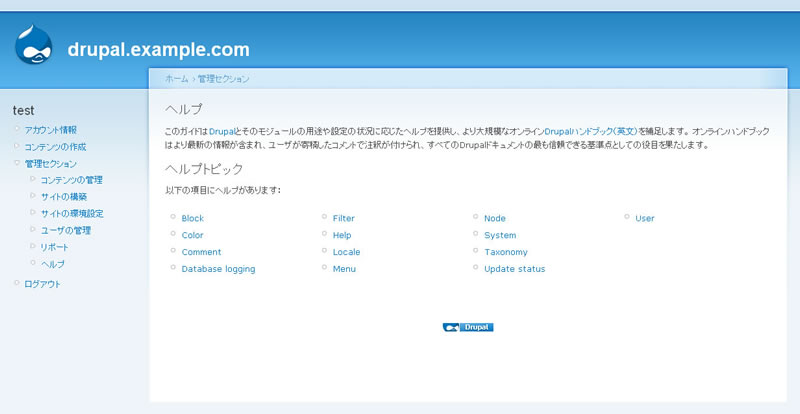Open the Block help topic
The width and height of the screenshot is (800, 414).
192,218
